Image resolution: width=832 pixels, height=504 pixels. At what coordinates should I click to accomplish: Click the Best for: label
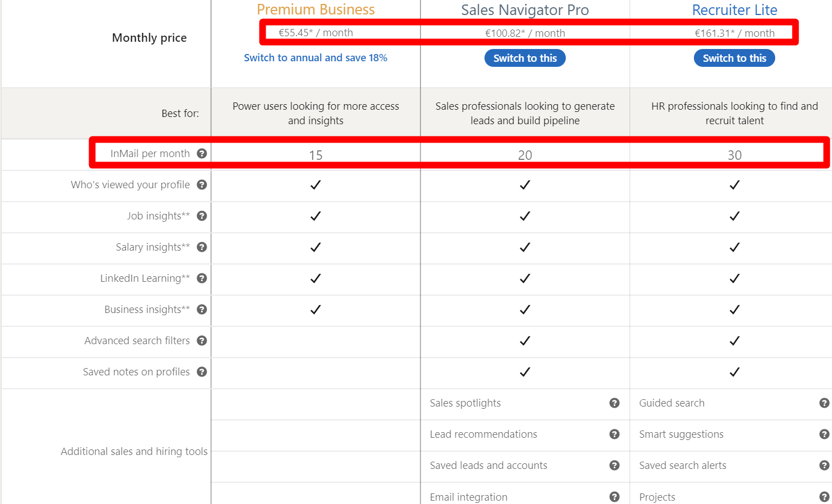180,113
